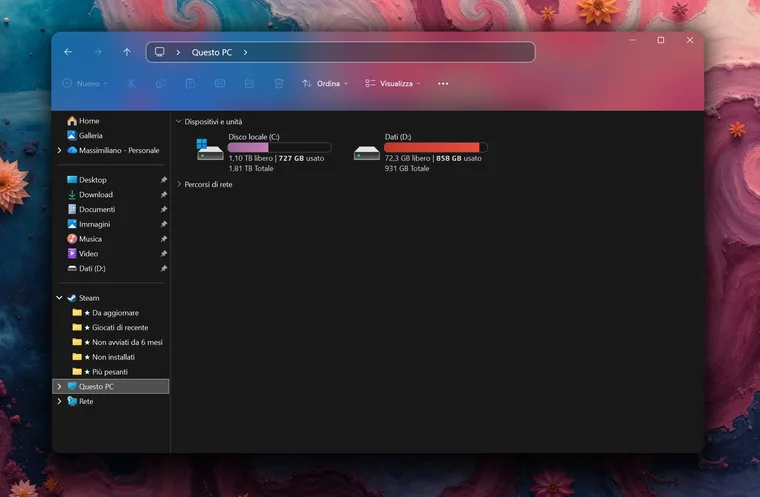Click the pin icon next to Desktop

click(164, 180)
